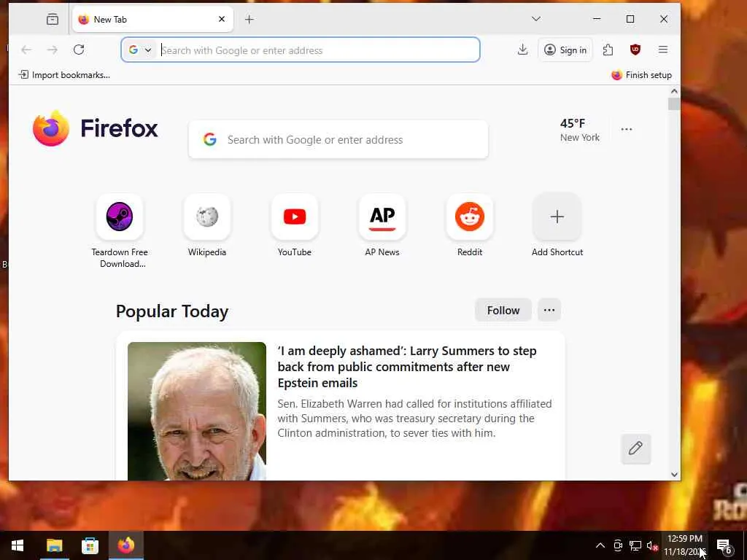
Task: Click scrollbar down arrow
Action: (673, 474)
